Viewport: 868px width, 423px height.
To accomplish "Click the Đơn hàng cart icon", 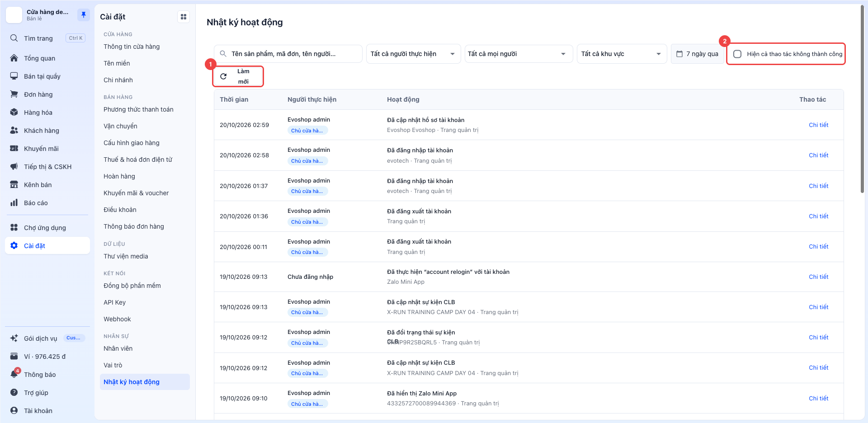I will pyautogui.click(x=14, y=94).
